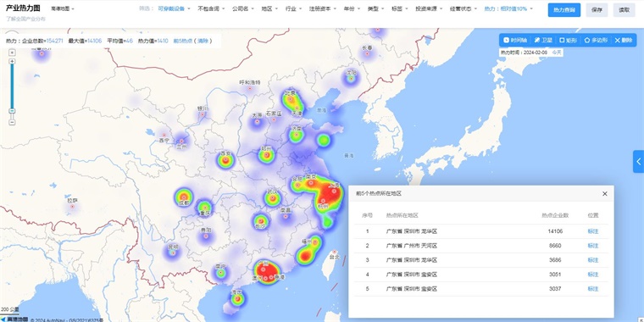Click the 长沙 hotspot marker
Viewport: 644px width, 322px height.
[260, 220]
